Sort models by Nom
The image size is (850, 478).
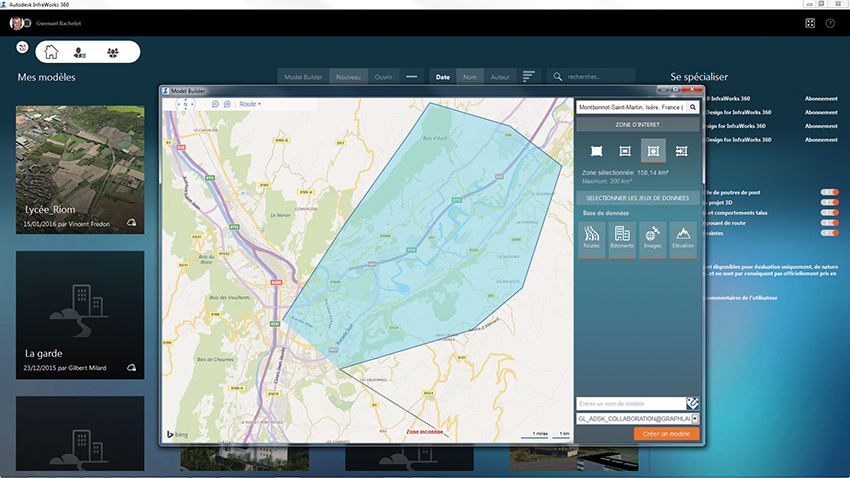tap(470, 77)
